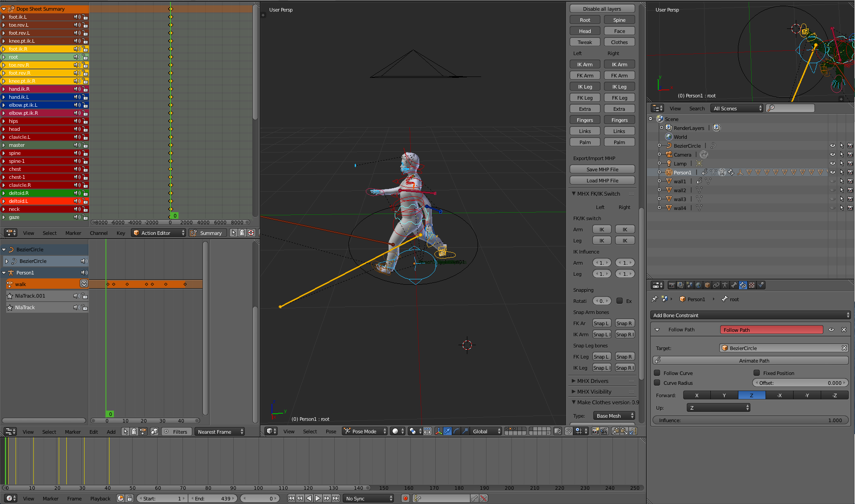The width and height of the screenshot is (855, 504).
Task: Expand the MHX Drivers panel
Action: point(573,381)
